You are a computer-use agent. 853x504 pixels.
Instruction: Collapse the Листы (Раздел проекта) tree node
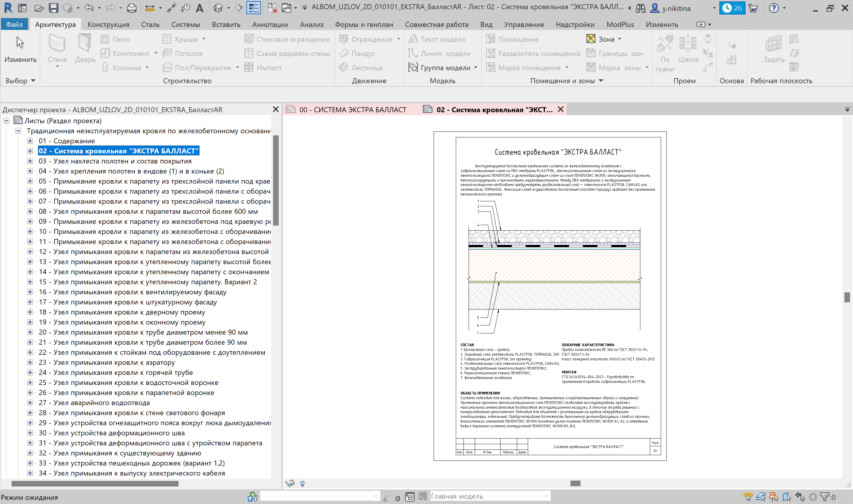pos(6,121)
